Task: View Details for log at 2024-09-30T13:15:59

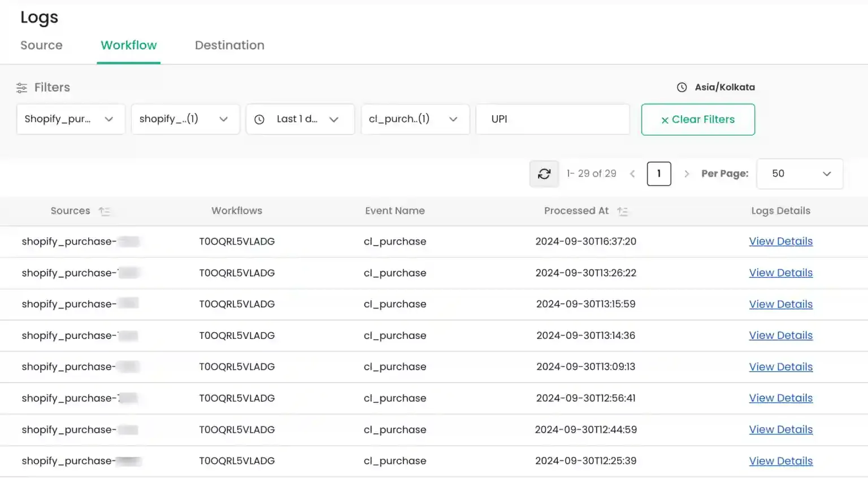Action: 780,304
